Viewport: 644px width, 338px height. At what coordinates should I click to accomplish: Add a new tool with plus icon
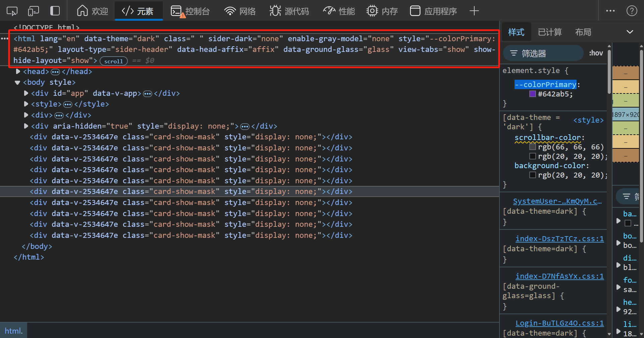point(474,11)
